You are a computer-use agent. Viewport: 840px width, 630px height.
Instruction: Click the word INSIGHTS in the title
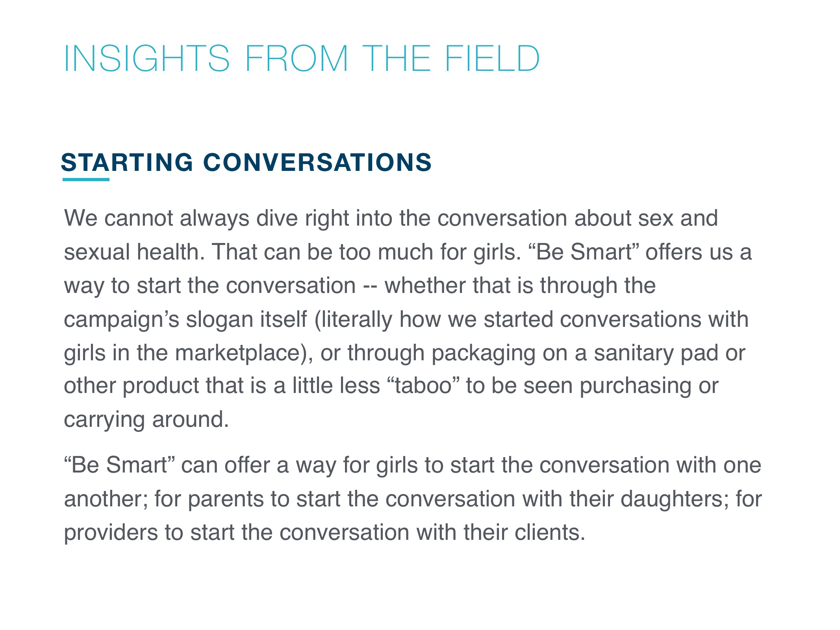[146, 58]
